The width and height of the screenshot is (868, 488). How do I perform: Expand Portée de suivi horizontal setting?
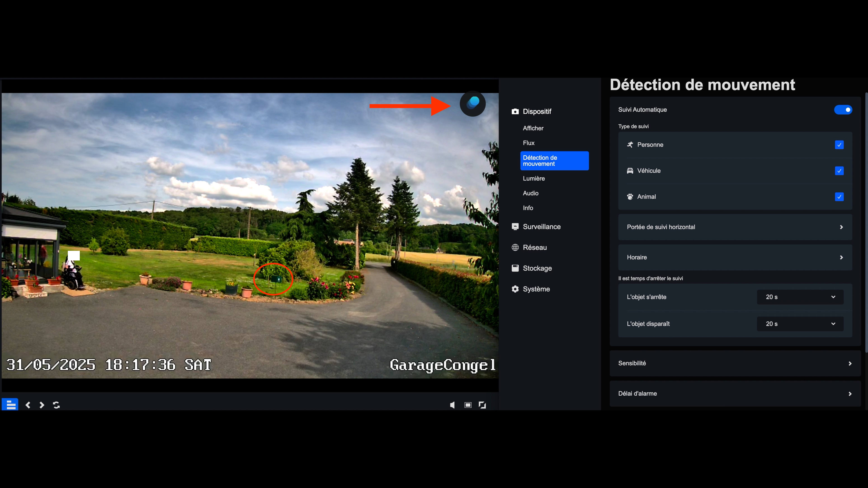pyautogui.click(x=735, y=227)
